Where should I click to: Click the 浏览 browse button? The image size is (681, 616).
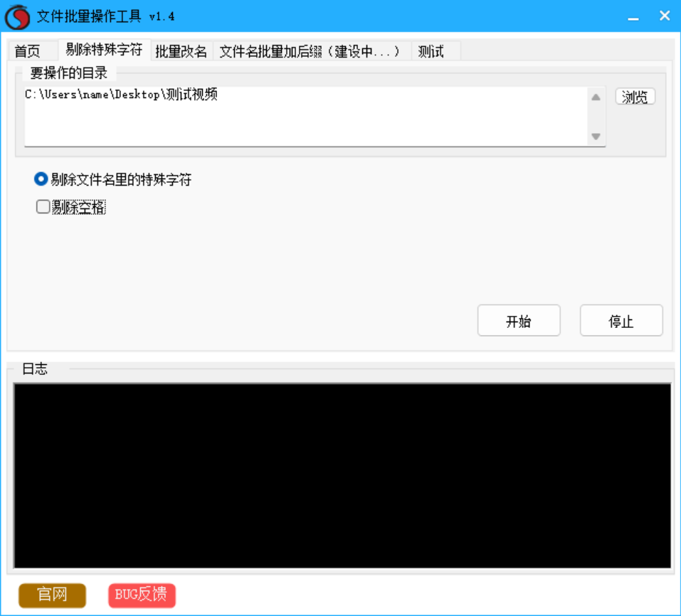[x=635, y=96]
